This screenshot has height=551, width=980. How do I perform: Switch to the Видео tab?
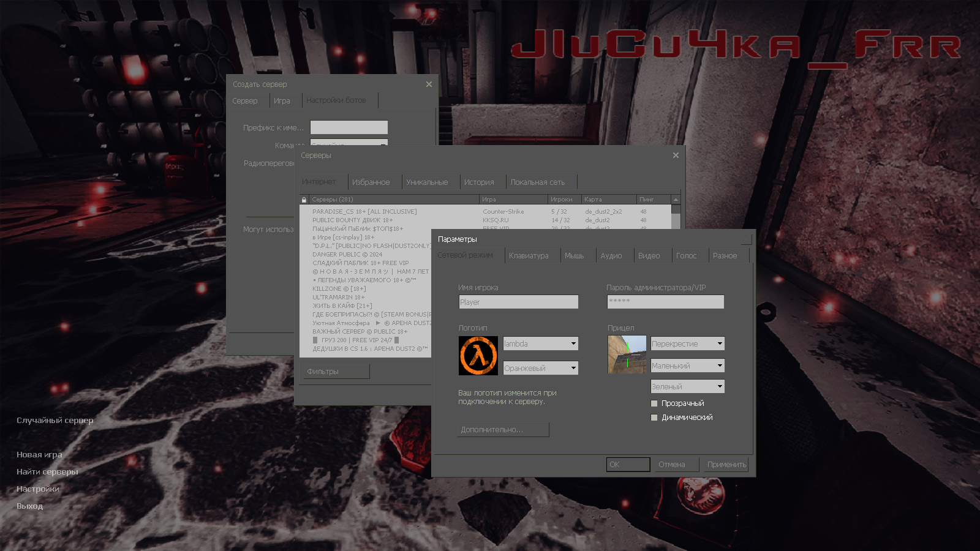[x=649, y=256]
